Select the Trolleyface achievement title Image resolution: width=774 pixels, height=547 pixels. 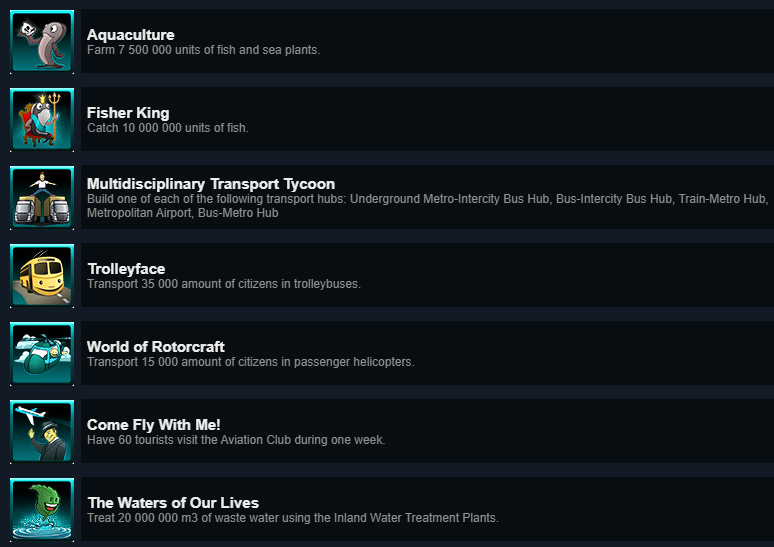point(126,269)
